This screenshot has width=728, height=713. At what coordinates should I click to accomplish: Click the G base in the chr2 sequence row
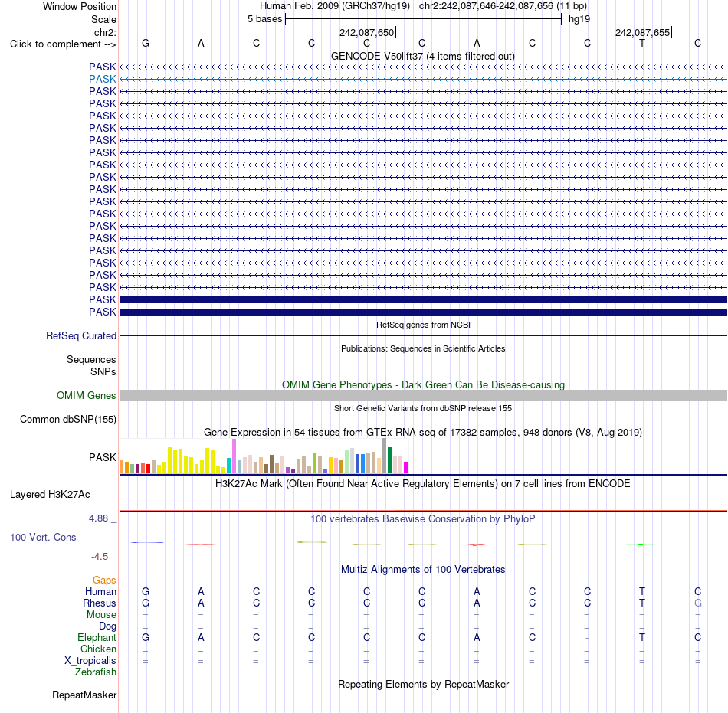click(146, 43)
